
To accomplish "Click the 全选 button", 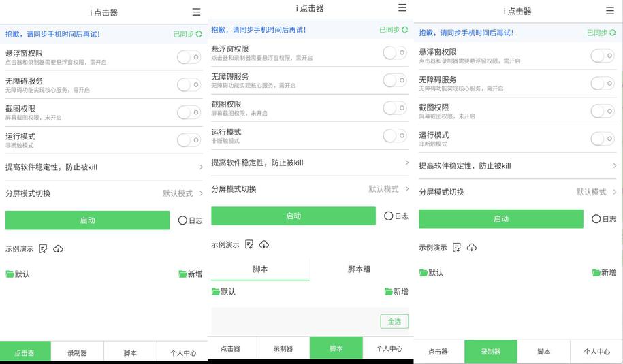I will coord(394,321).
